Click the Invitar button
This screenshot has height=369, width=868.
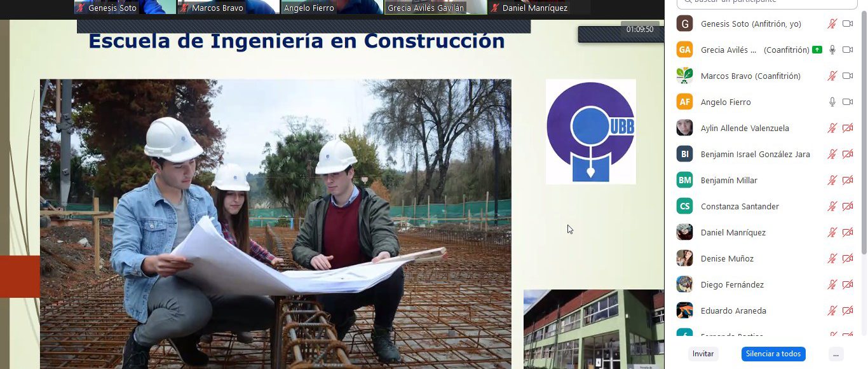click(703, 354)
